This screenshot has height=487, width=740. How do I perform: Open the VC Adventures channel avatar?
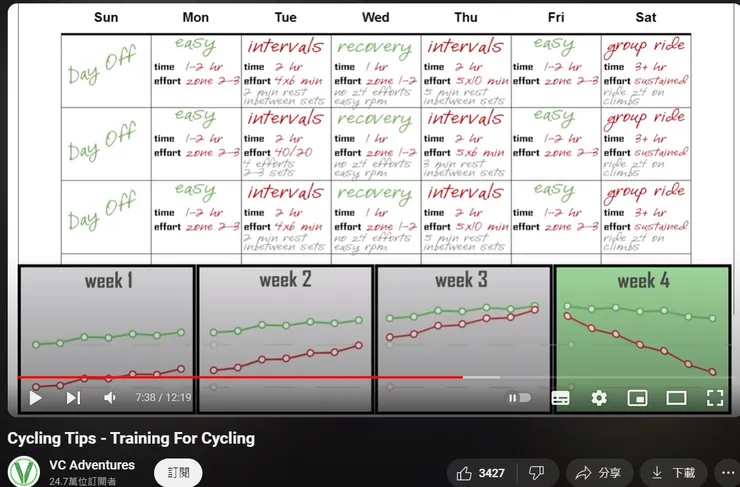pos(24,471)
